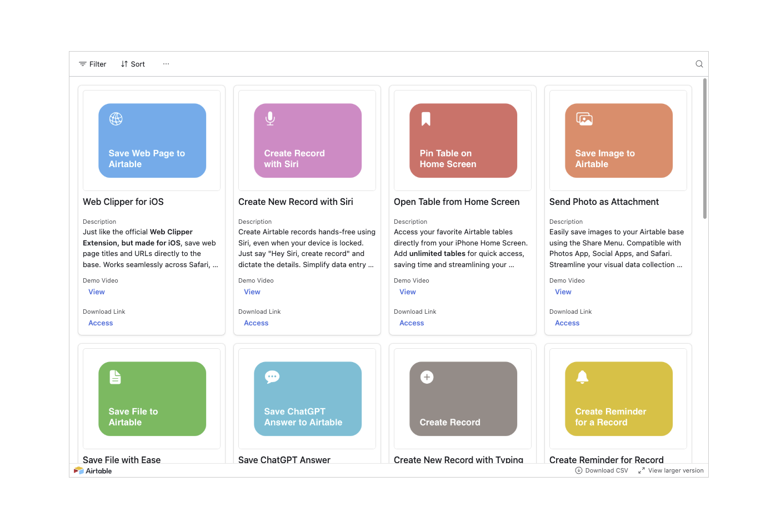Screen dimensions: 776x532
Task: Access download link for Create New Record with Siri
Action: coord(256,323)
